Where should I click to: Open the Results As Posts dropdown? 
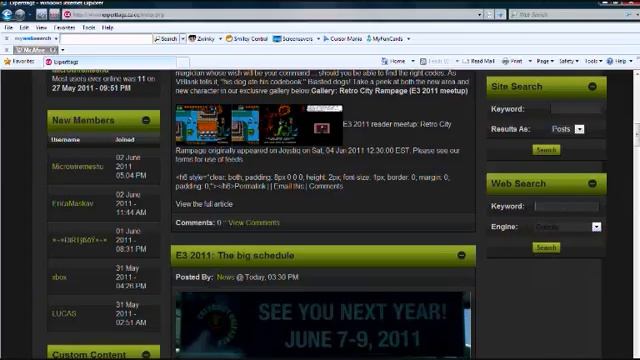pos(579,129)
